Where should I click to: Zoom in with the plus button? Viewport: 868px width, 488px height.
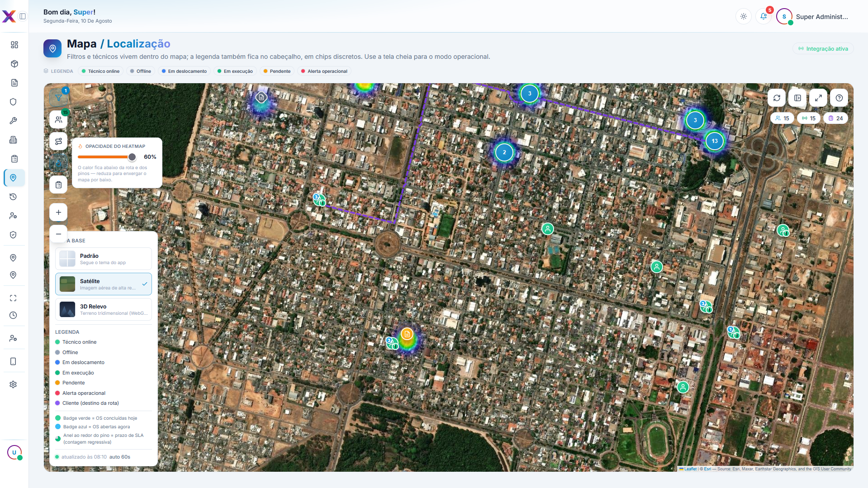(58, 212)
